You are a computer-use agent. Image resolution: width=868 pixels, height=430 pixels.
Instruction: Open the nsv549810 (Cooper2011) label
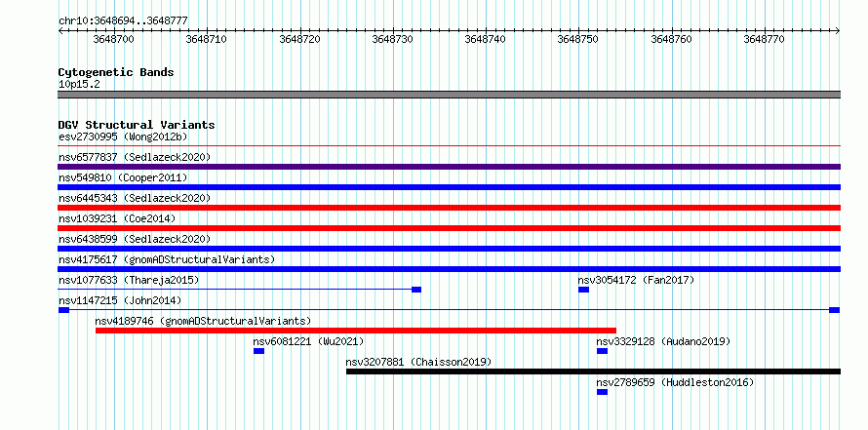coord(123,177)
